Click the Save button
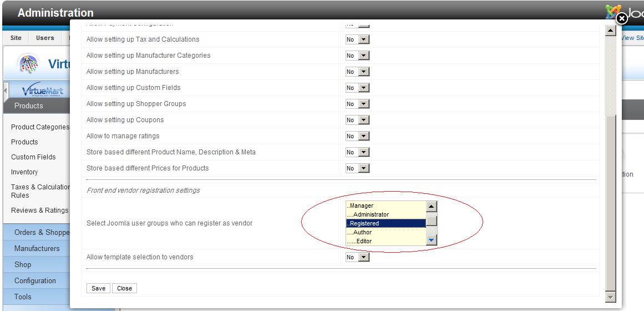The height and width of the screenshot is (311, 644). tap(98, 288)
